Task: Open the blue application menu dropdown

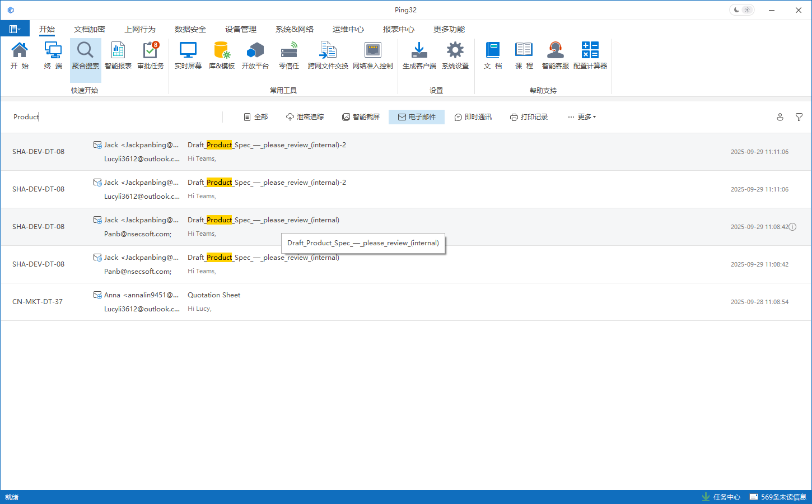Action: 15,29
